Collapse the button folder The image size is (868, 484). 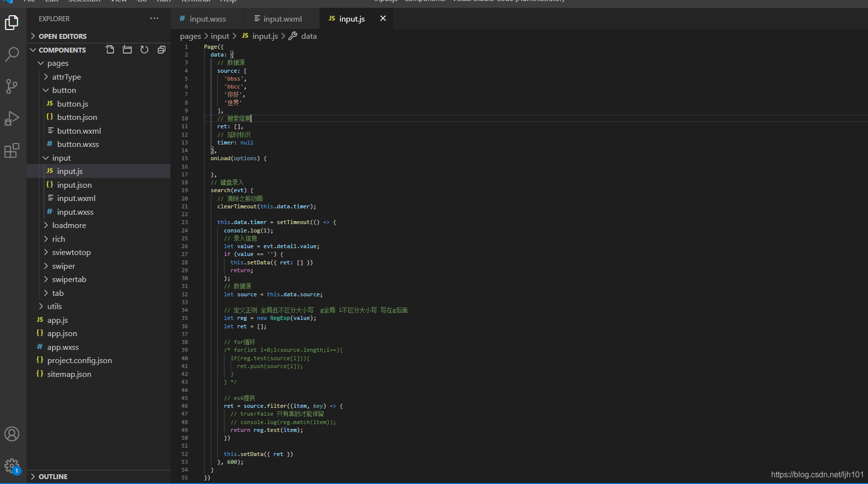[98, 90]
